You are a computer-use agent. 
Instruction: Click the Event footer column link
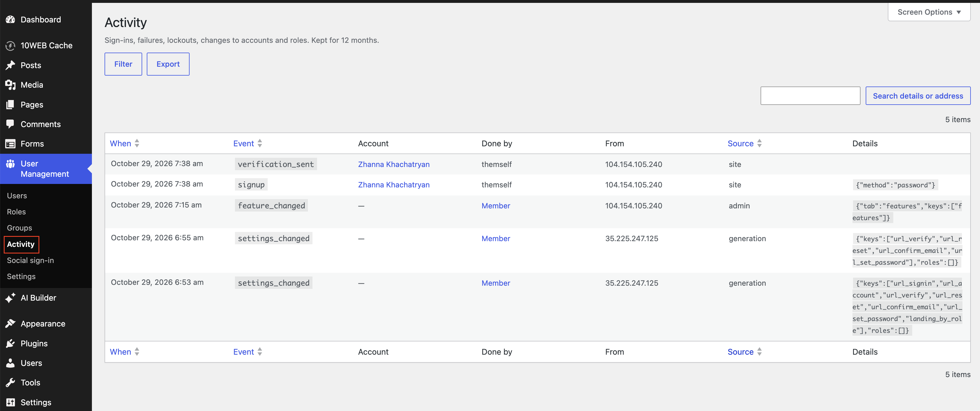tap(244, 352)
